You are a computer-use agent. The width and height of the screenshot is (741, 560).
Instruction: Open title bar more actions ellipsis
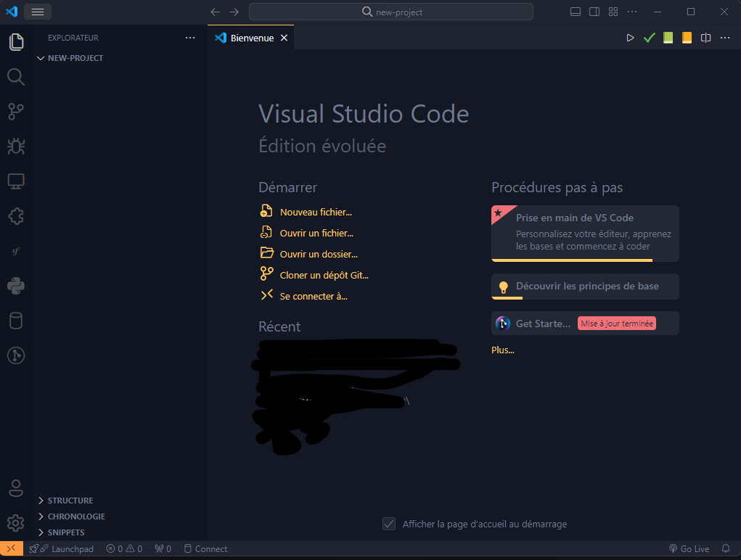tap(632, 12)
